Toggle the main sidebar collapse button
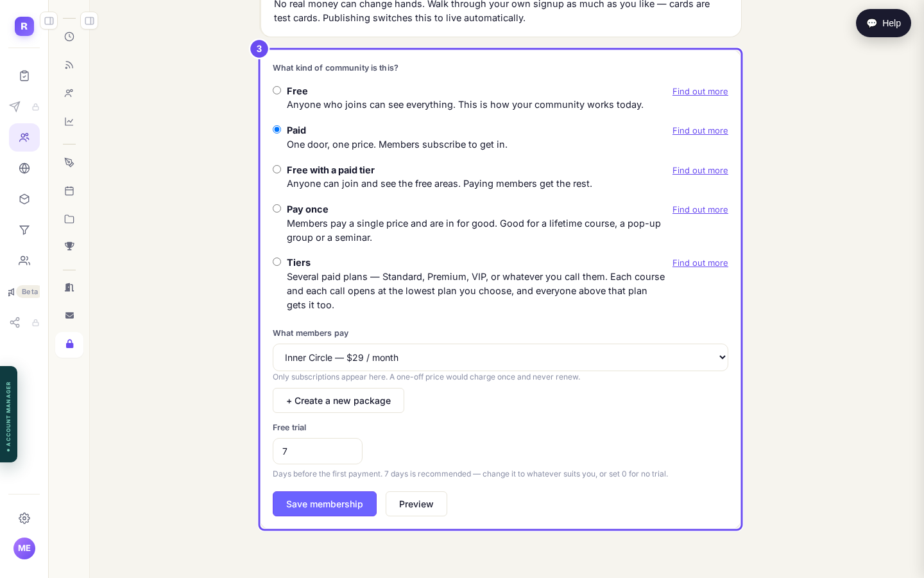 pyautogui.click(x=49, y=21)
